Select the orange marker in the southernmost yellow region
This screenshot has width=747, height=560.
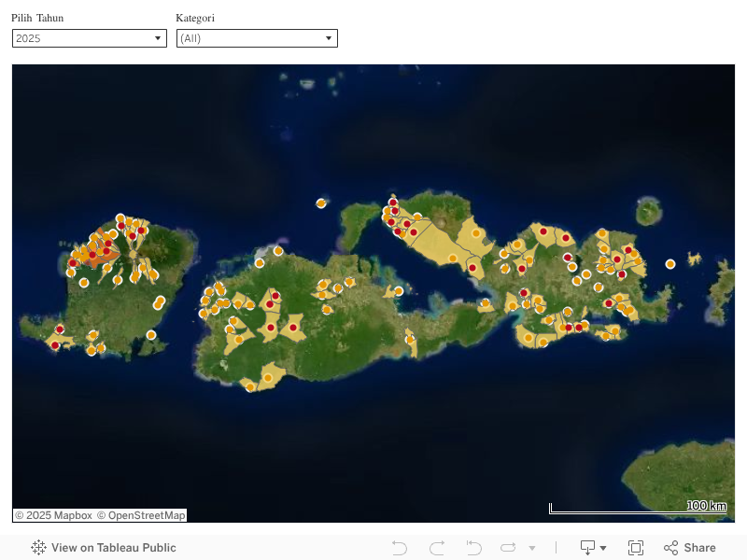click(268, 377)
